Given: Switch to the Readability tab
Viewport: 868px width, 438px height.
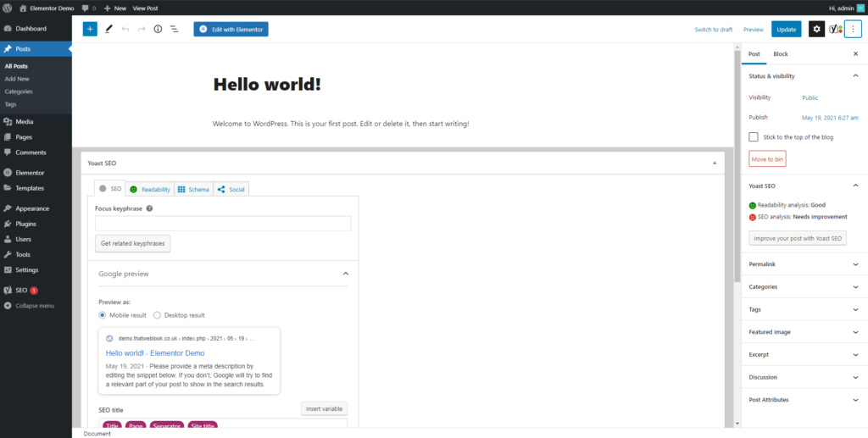Looking at the screenshot, I should pyautogui.click(x=150, y=189).
